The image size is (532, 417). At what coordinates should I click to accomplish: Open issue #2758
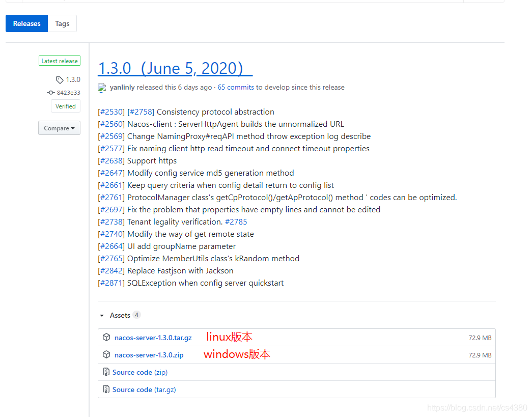click(x=141, y=112)
